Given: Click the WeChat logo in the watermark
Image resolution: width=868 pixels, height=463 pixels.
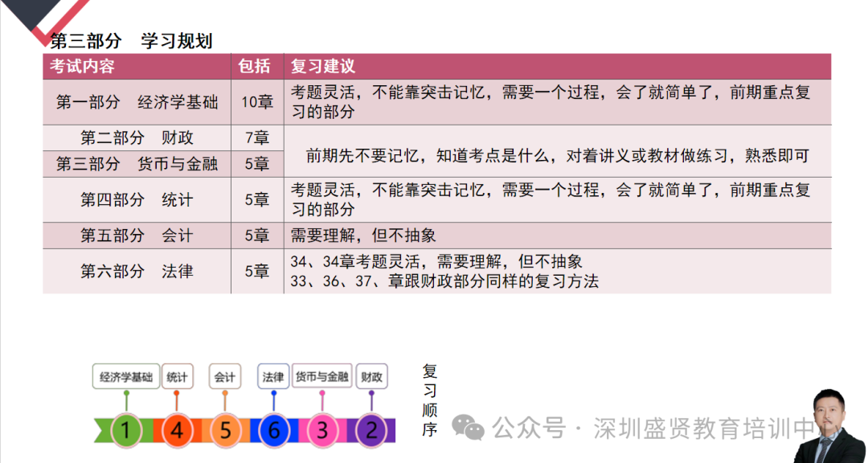Looking at the screenshot, I should point(468,428).
